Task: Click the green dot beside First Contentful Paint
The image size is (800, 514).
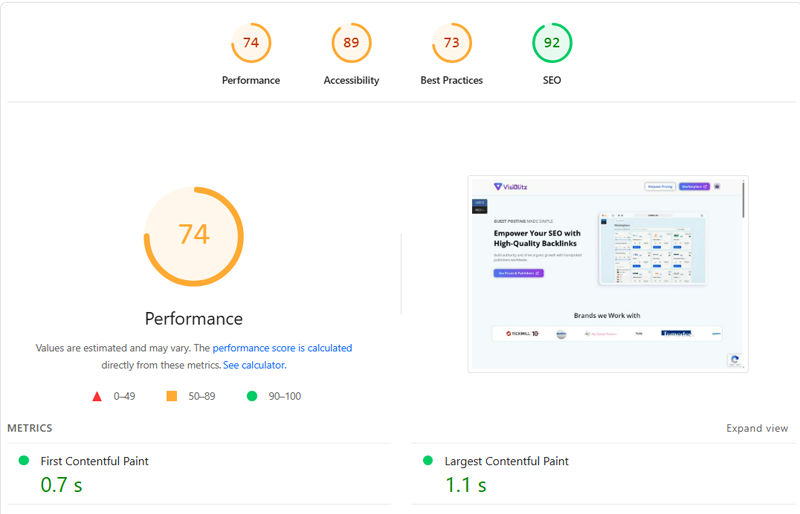Action: pos(23,461)
